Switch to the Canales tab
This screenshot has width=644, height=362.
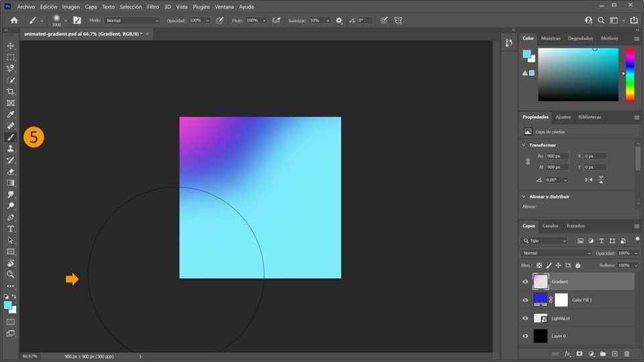point(550,226)
